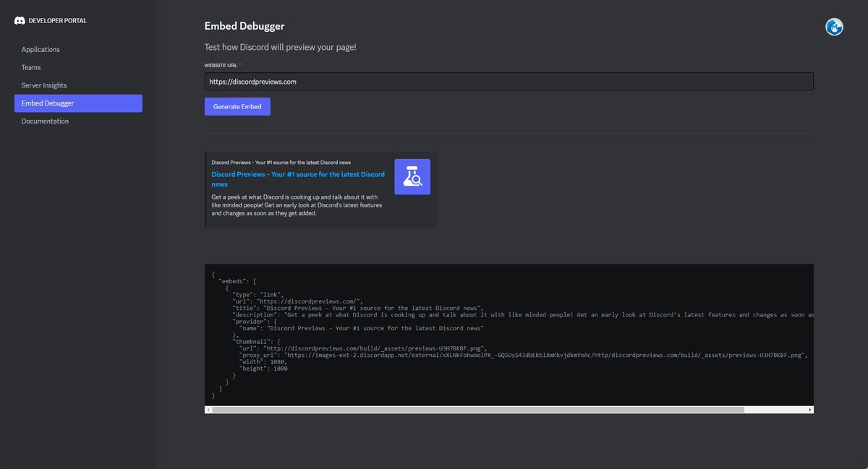Image resolution: width=868 pixels, height=469 pixels.
Task: Select Embed Debugger in the sidebar
Action: [78, 103]
